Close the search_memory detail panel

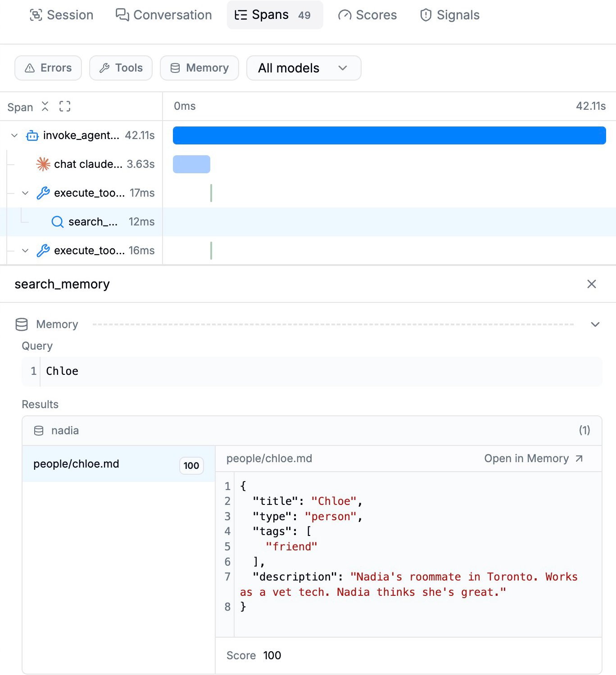(x=592, y=284)
